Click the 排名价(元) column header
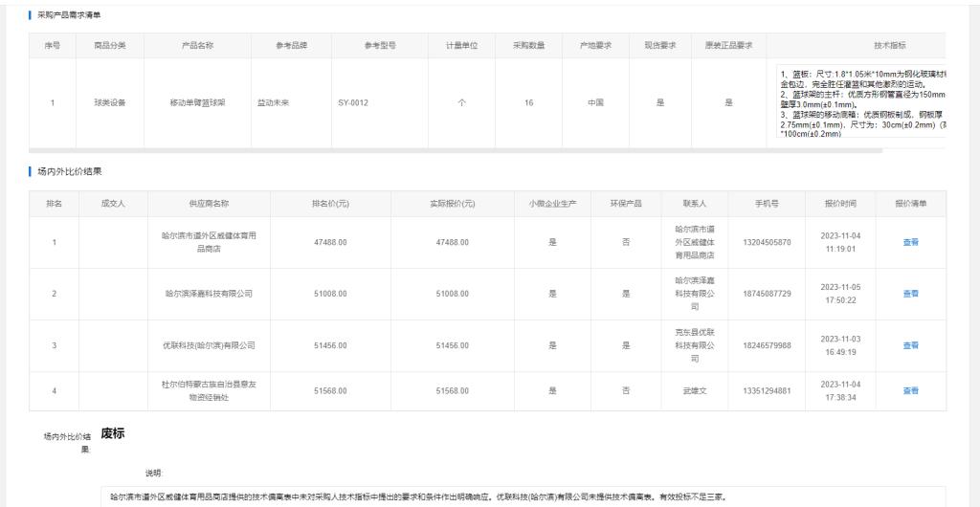Image resolution: width=980 pixels, height=507 pixels. 329,203
